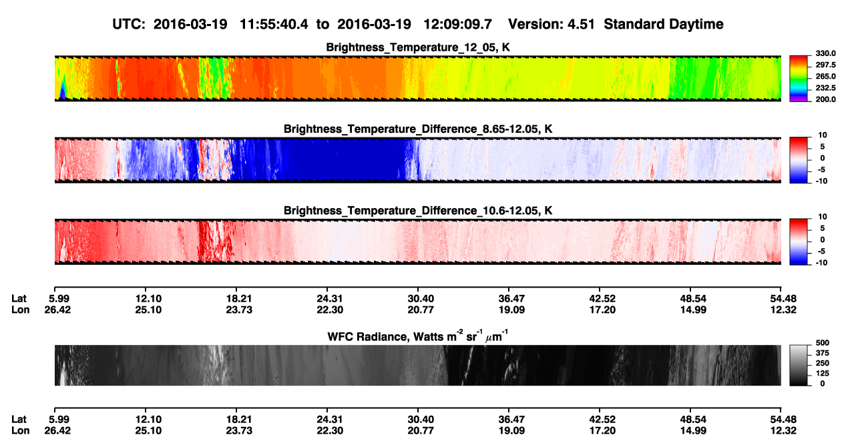Click the 10.6-12.05 temperature difference image strip
The height and width of the screenshot is (445, 868).
pos(418,242)
